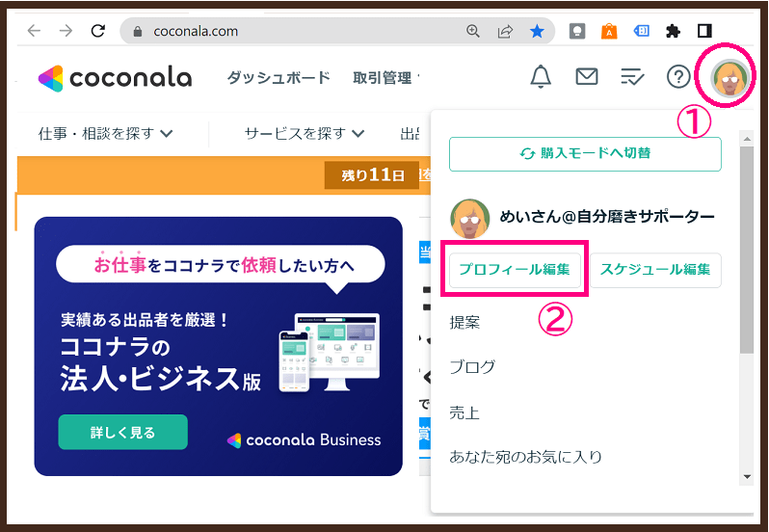The image size is (769, 532).
Task: Open messages envelope icon
Action: coord(587,76)
